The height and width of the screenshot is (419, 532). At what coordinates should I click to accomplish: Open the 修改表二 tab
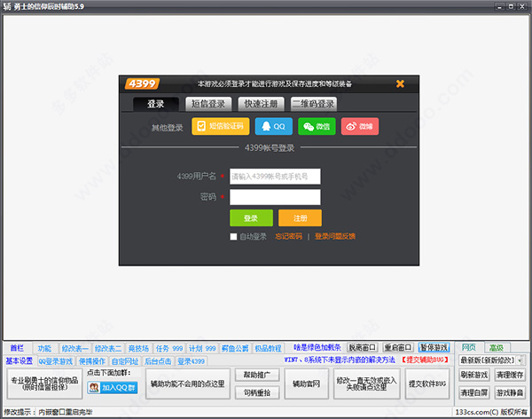(108, 349)
